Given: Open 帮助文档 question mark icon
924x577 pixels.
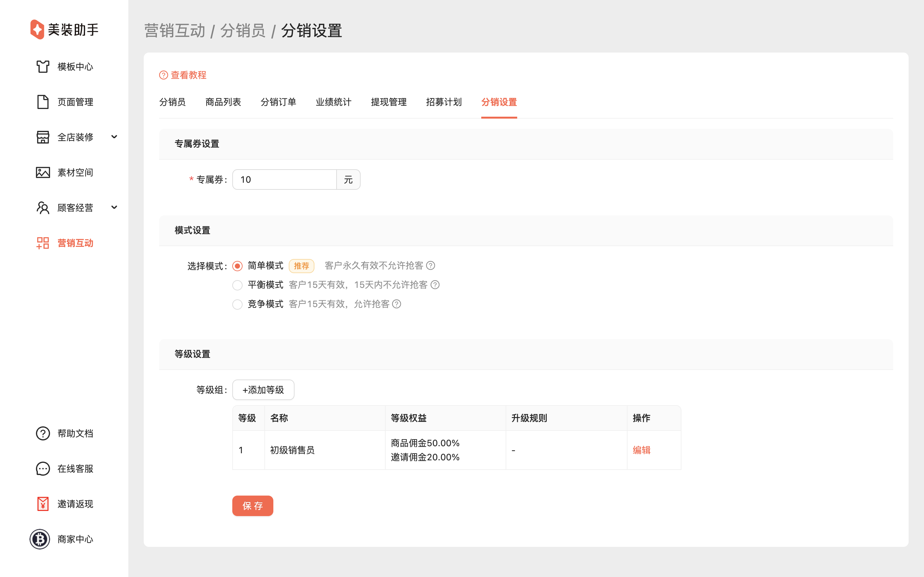Looking at the screenshot, I should [x=43, y=433].
